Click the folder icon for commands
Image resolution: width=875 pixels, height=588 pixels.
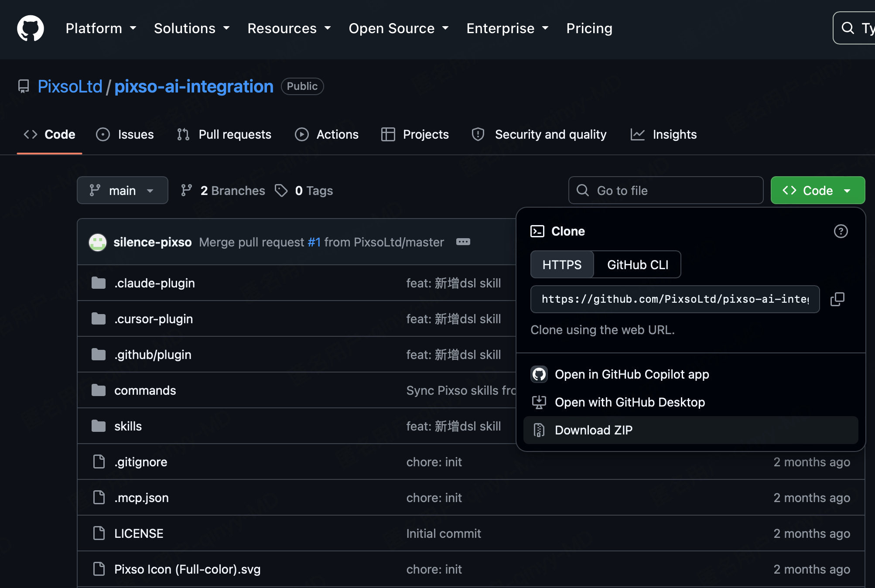(x=99, y=390)
